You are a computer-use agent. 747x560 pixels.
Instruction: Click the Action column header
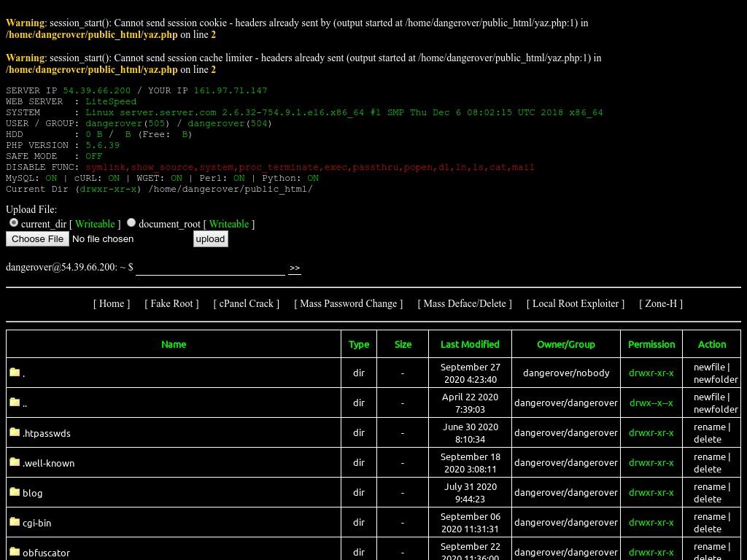coord(712,344)
